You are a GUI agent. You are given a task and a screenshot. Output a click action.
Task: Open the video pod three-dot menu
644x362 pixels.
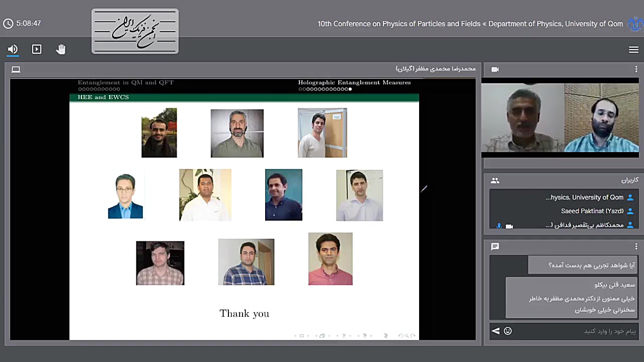tap(636, 69)
